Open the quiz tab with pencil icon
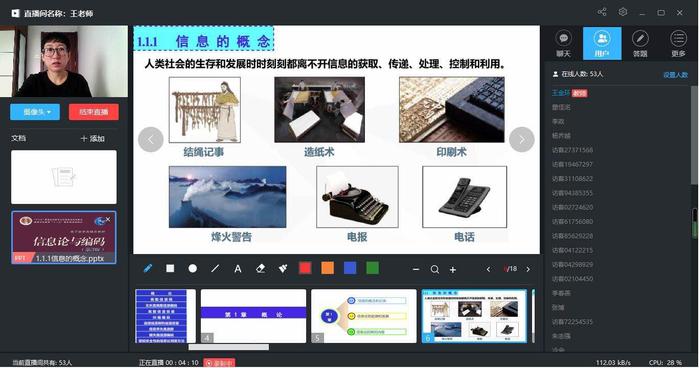Image resolution: width=699 pixels, height=368 pixels. (640, 44)
